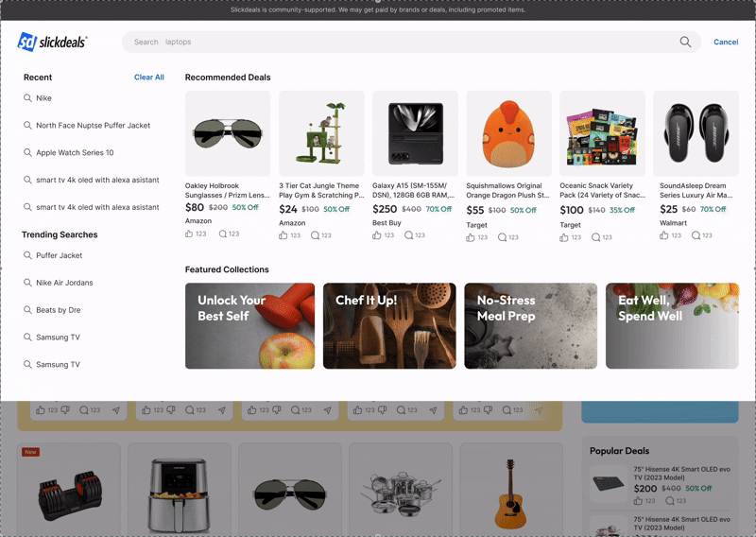
Task: Open 3 Tier Cat Jungle Theme deal image
Action: [321, 133]
